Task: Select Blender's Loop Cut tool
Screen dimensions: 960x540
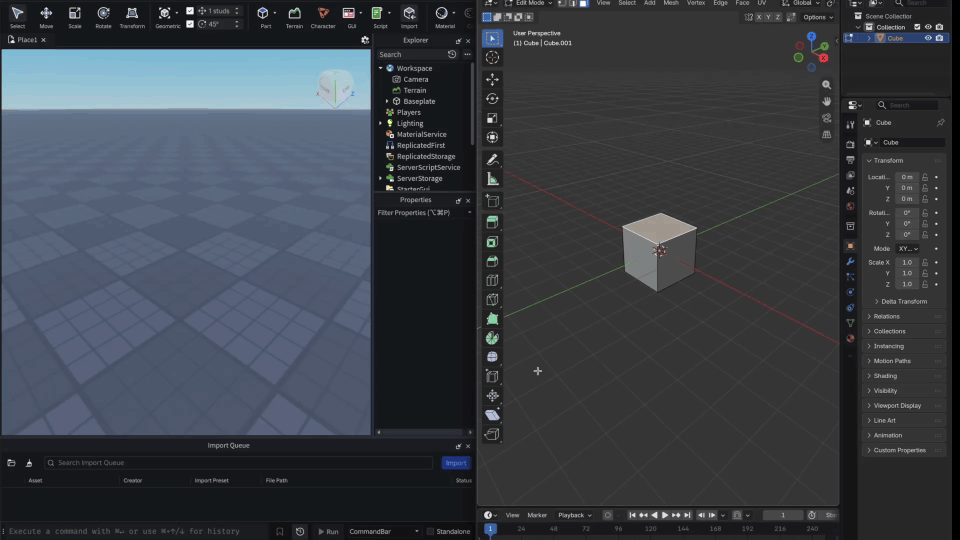Action: 492,280
